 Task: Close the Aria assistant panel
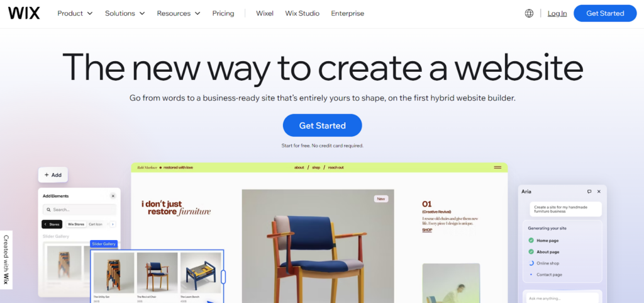click(x=599, y=192)
